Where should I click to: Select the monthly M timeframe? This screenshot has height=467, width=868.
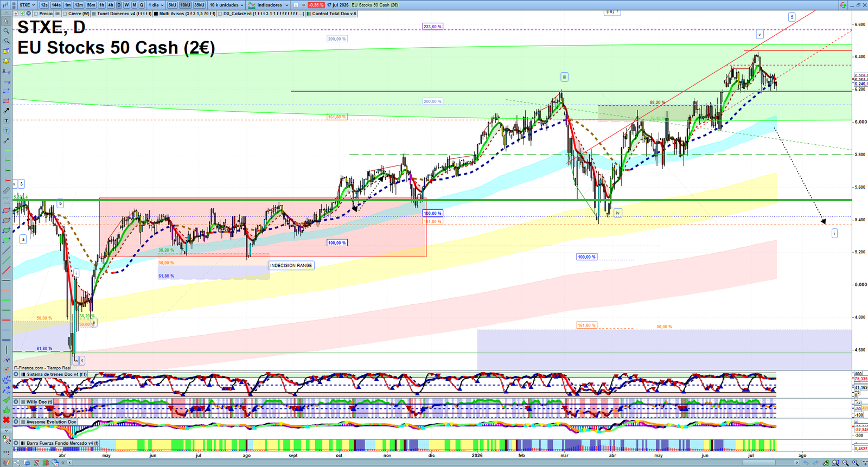(x=134, y=5)
